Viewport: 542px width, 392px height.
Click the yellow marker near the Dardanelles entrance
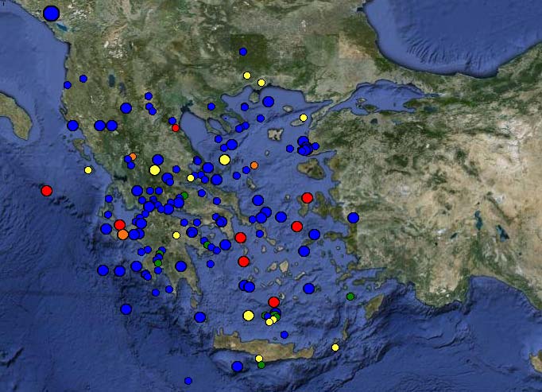(x=304, y=118)
